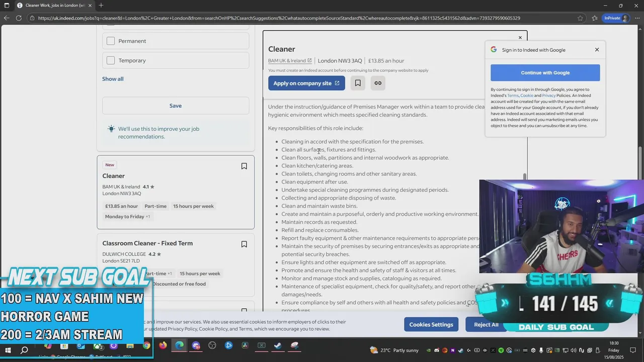
Task: Click 'DULWICH COLLEGE' employer name
Action: pos(124,254)
